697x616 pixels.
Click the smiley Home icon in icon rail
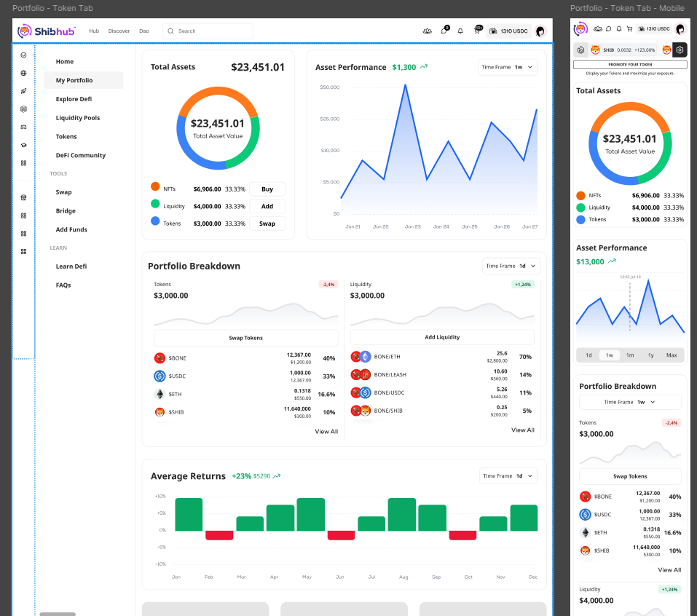pyautogui.click(x=23, y=55)
